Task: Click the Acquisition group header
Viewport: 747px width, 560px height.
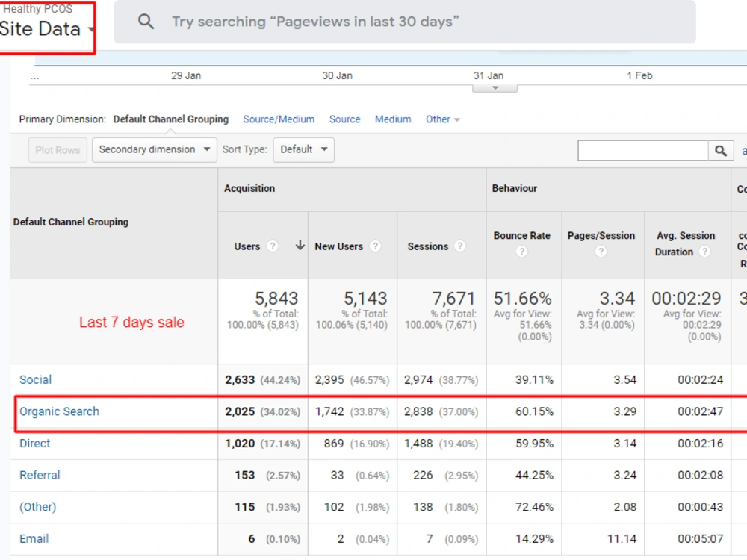Action: pyautogui.click(x=249, y=188)
